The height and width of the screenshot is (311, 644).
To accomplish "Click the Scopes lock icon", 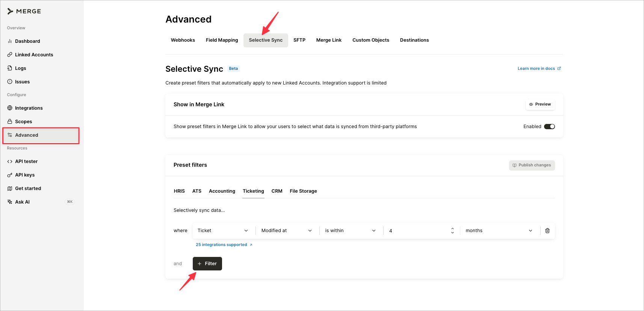I will 10,122.
